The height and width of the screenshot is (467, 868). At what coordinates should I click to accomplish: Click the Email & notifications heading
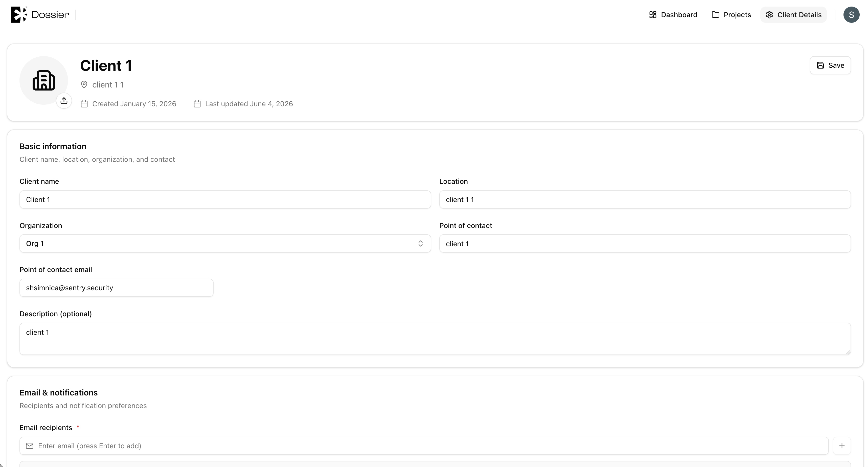point(59,392)
